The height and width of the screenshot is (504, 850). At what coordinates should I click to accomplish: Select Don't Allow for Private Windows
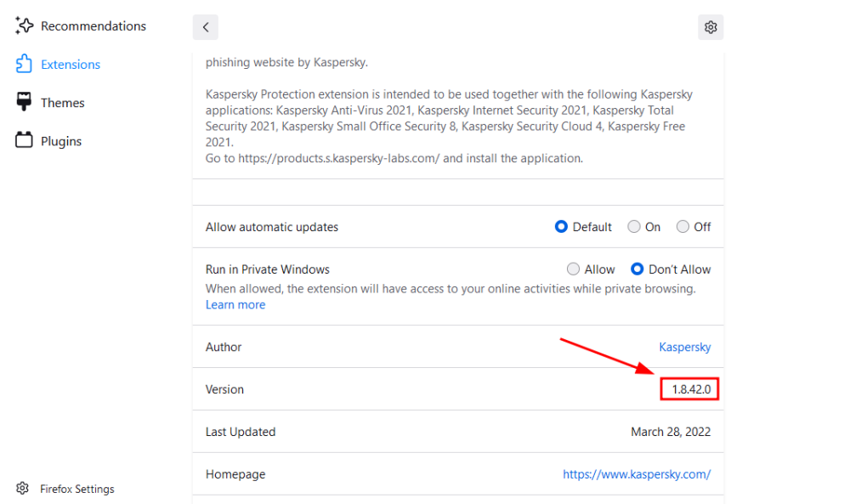(x=637, y=269)
